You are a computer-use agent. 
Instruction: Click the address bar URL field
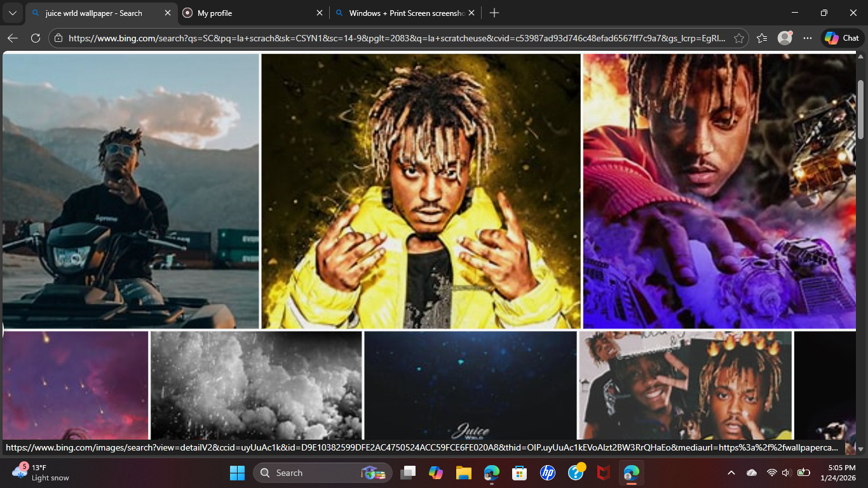click(x=394, y=38)
